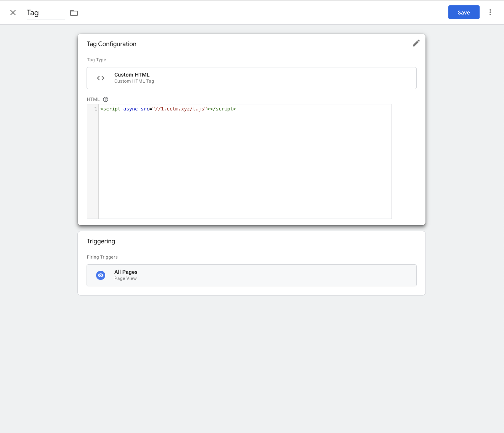Select the Custom HTML tag type title
This screenshot has height=433, width=504.
point(132,75)
